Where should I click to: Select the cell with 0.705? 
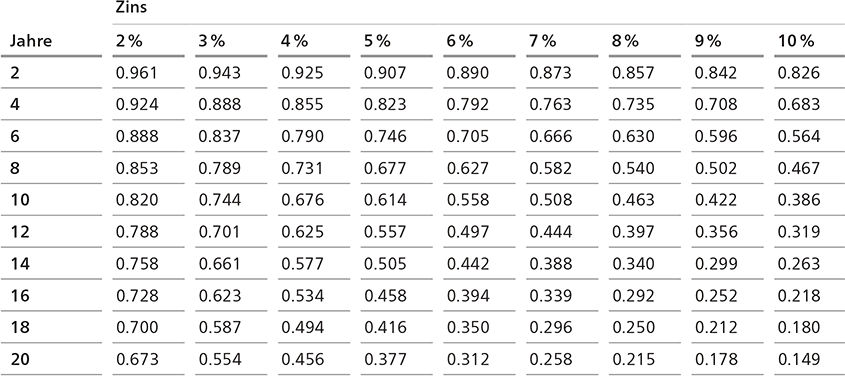tap(468, 136)
